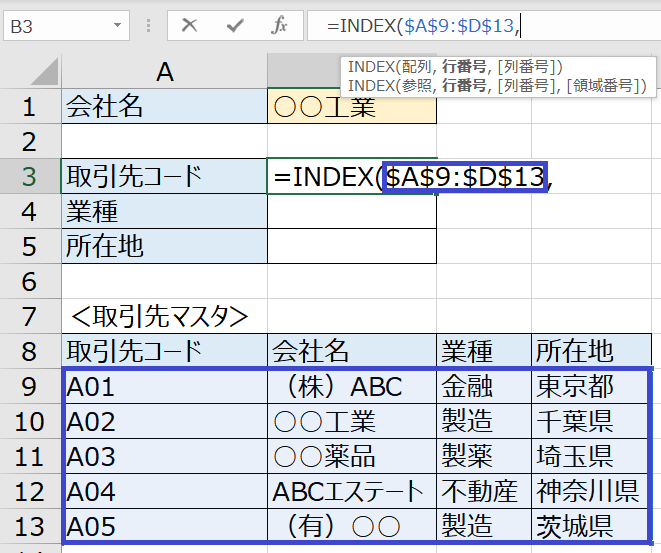Click the 茨城県 cell
Image resolution: width=661 pixels, height=553 pixels.
[x=591, y=526]
